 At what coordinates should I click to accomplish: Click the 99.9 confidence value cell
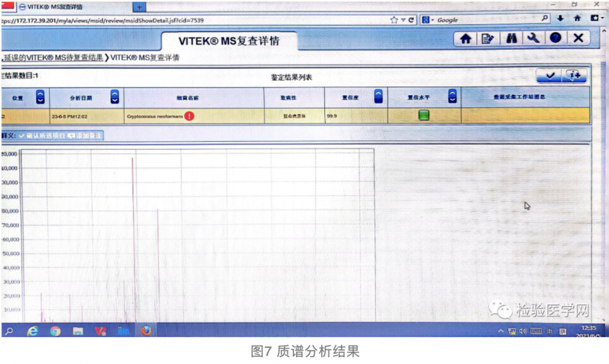(x=356, y=116)
